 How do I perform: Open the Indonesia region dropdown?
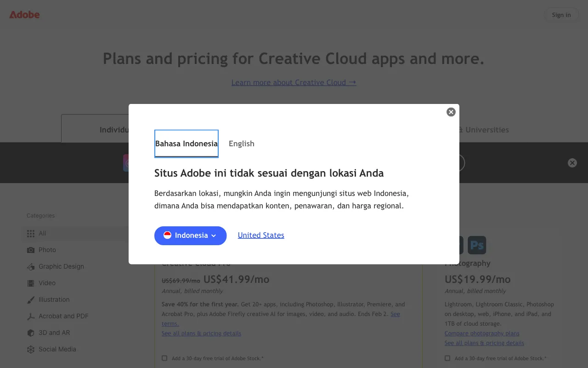coord(191,236)
